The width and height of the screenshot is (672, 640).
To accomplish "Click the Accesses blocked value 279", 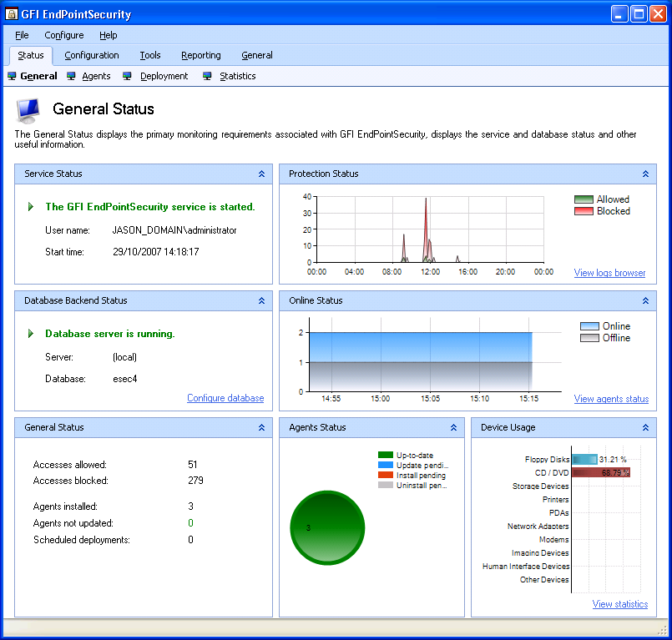I will pos(195,481).
